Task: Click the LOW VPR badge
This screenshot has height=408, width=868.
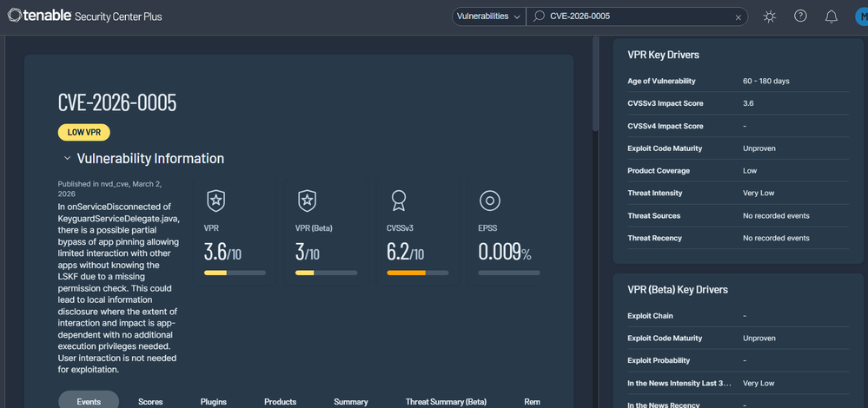Action: (x=84, y=133)
